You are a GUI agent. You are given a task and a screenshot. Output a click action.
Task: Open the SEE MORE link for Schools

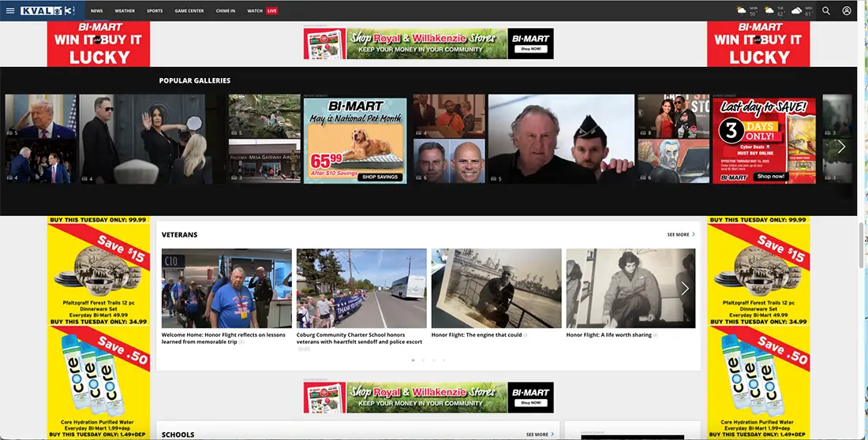click(x=537, y=434)
